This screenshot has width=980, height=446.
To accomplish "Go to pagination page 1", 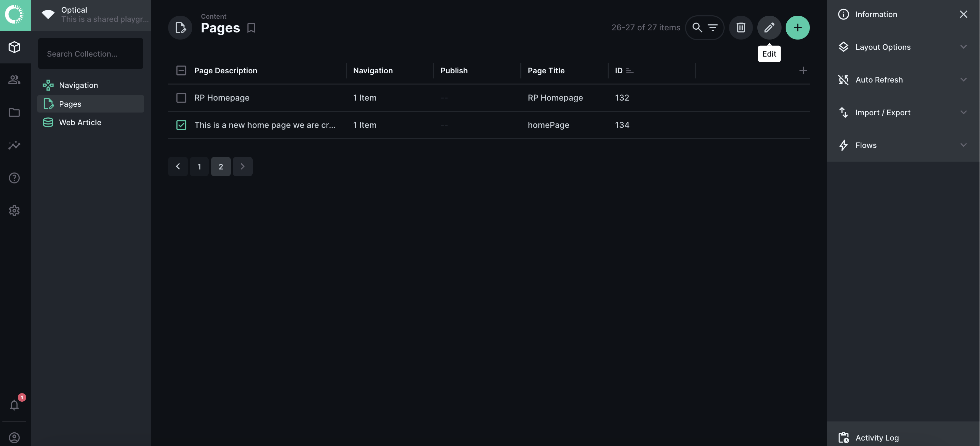I will [199, 166].
